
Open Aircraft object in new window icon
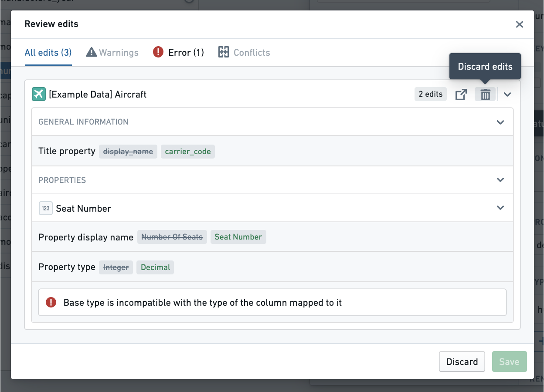point(461,94)
